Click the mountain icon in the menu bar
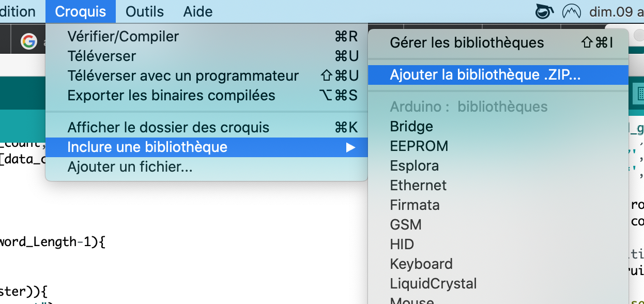644x304 pixels. [572, 11]
